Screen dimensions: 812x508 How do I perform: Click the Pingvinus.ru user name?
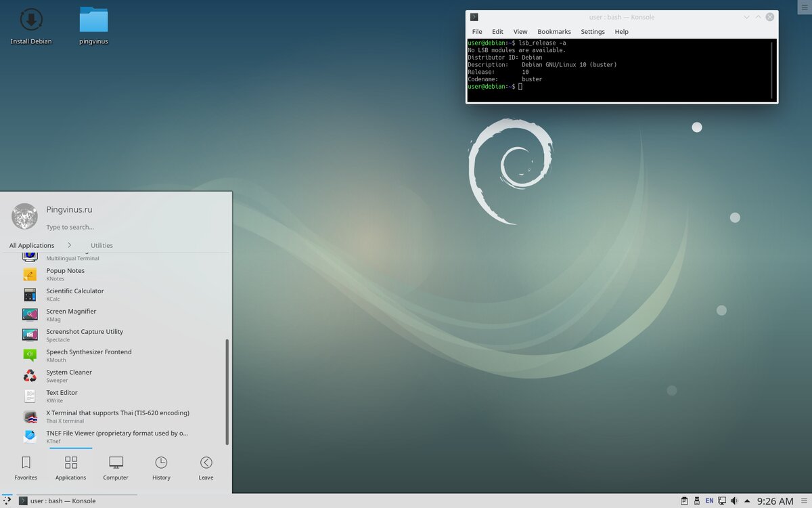(69, 209)
